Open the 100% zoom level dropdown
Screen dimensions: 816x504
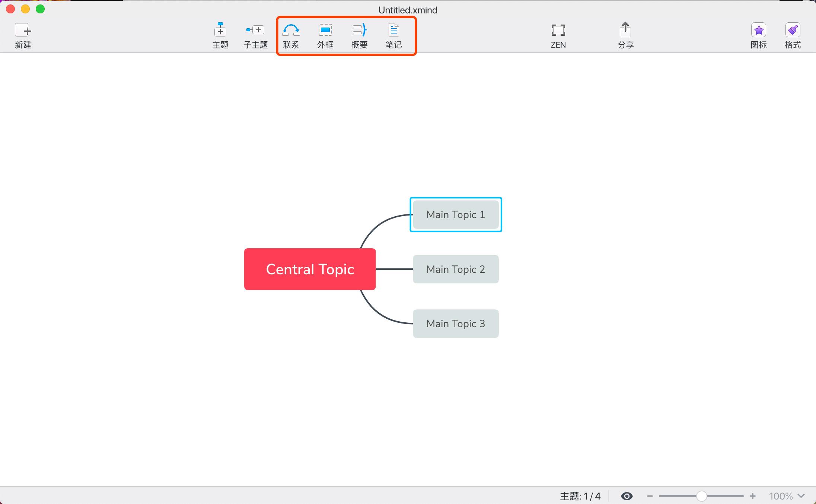pos(787,496)
